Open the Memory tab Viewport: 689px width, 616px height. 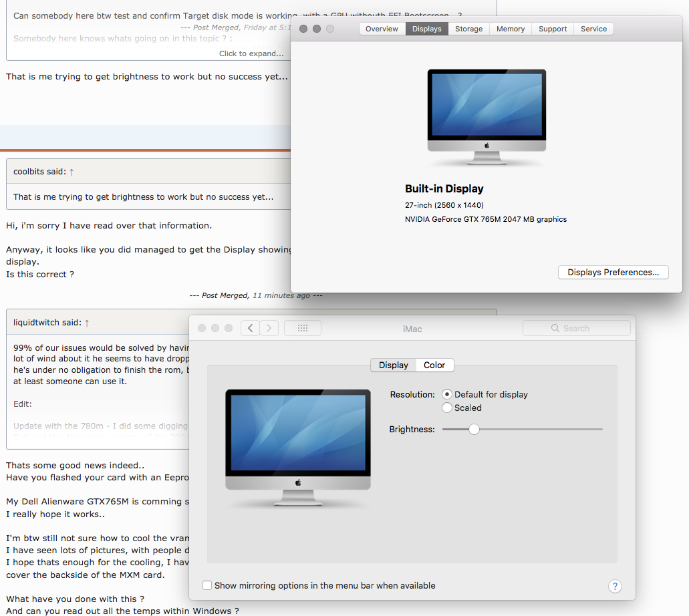coord(511,29)
